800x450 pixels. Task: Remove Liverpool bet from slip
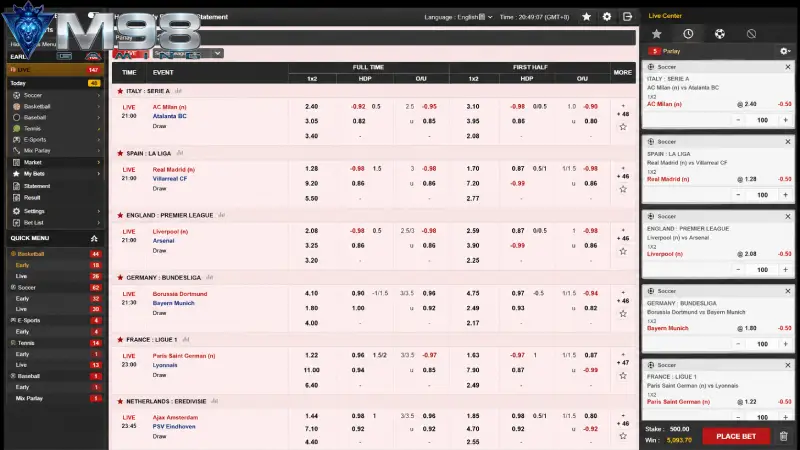coord(788,216)
